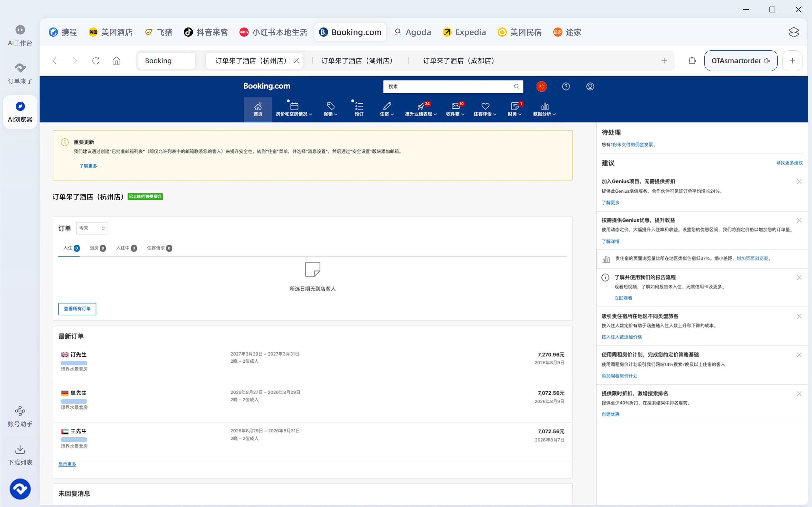Click the Booking.com logo
Image resolution: width=812 pixels, height=507 pixels.
(x=267, y=86)
